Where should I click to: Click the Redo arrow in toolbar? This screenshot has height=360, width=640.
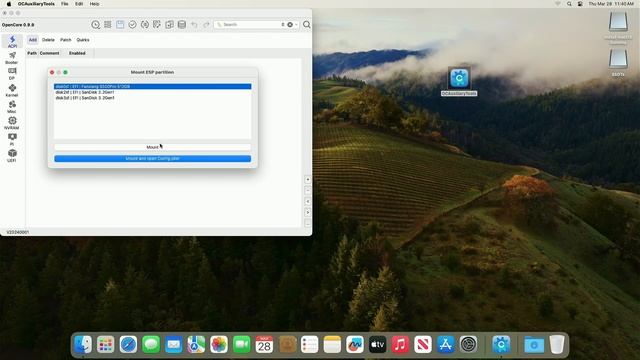(206, 25)
